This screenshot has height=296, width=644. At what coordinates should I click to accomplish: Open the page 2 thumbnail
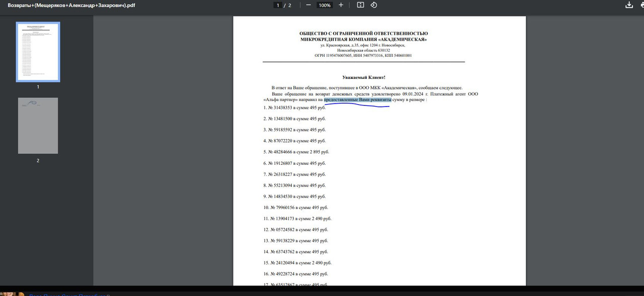coord(38,126)
